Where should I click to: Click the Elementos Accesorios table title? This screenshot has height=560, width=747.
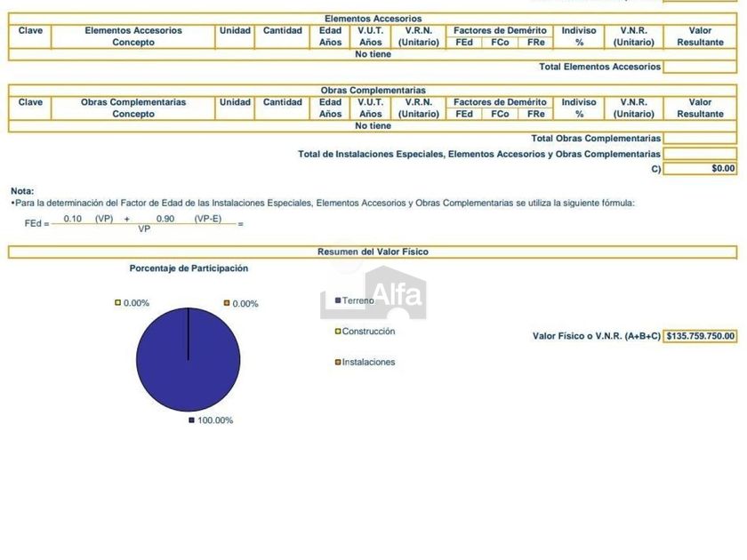(x=373, y=19)
